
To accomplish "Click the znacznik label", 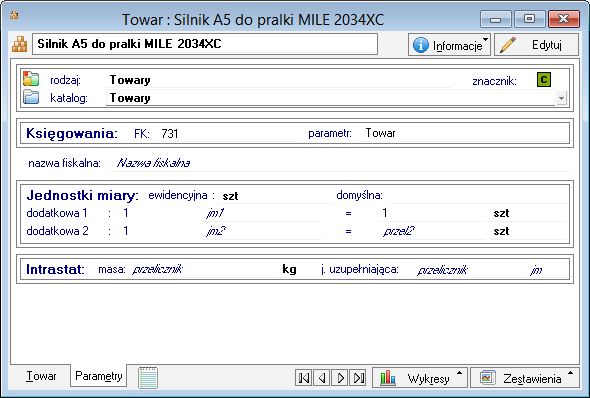I will (x=494, y=81).
